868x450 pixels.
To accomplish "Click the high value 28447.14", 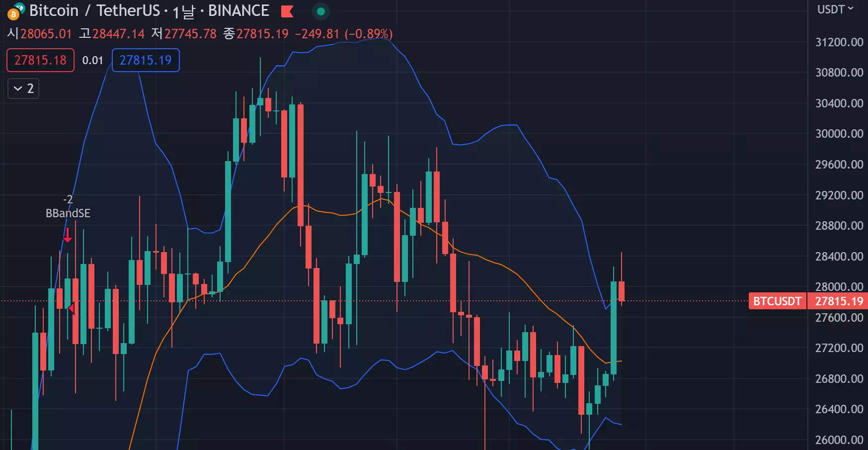I will pos(119,34).
